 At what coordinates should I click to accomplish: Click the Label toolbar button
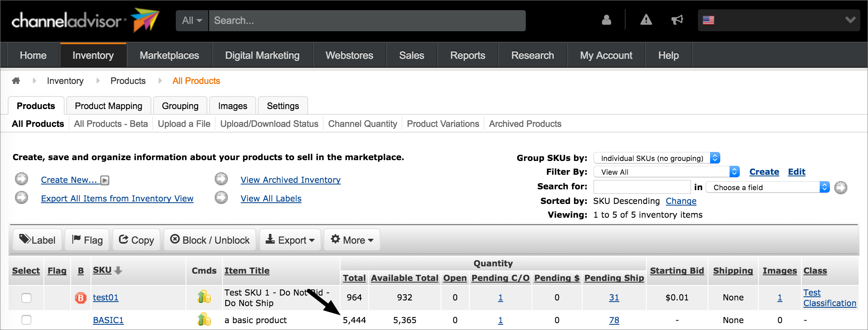coord(37,240)
